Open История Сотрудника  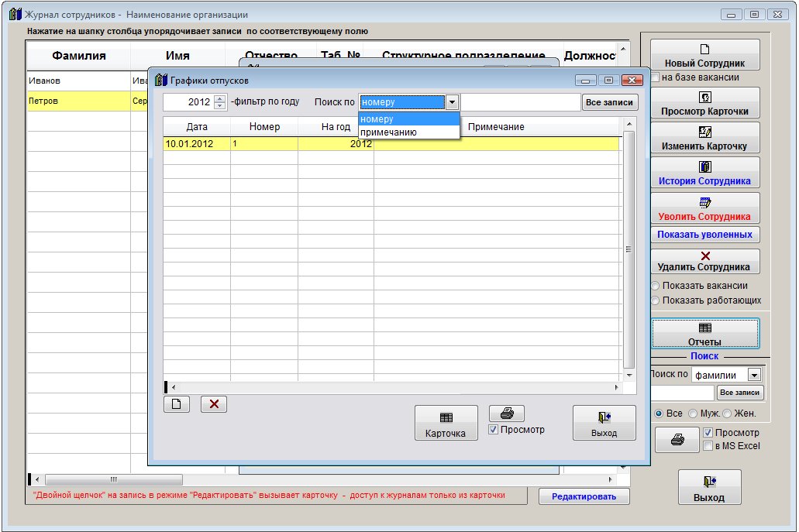[x=704, y=173]
